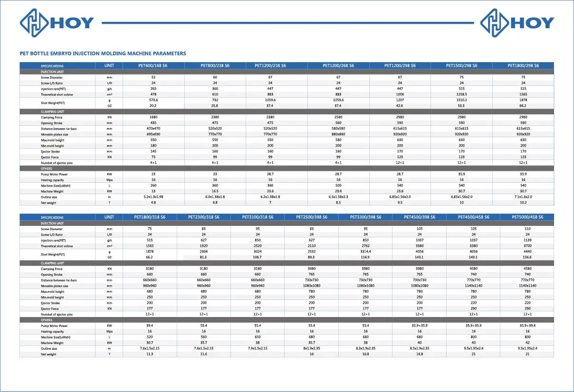574x392 pixels.
Task: Select the theoretical shot volume 2762
Action: (x=365, y=246)
